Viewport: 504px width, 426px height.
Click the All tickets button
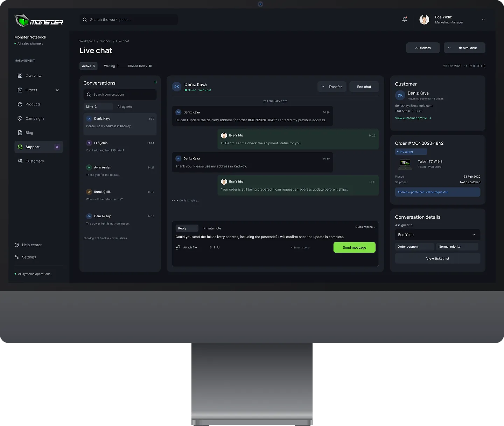click(x=423, y=48)
